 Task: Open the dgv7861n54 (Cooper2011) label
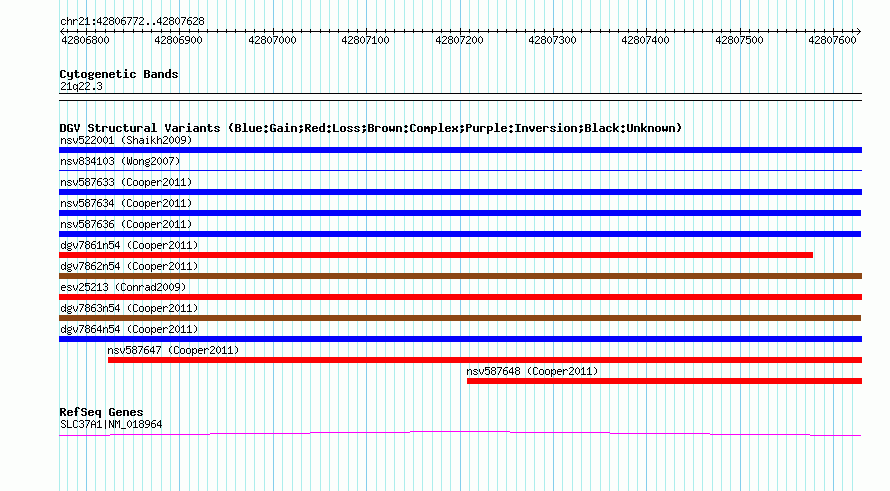click(x=129, y=245)
